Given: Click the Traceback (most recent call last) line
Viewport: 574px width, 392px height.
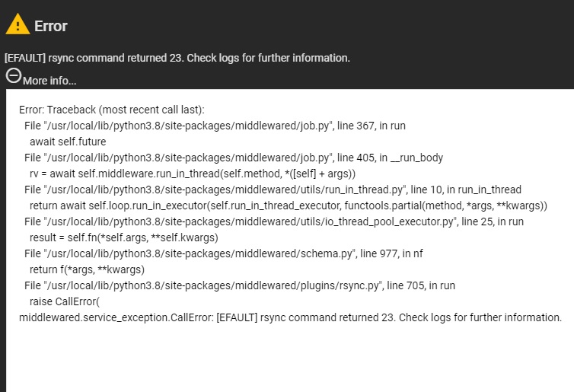Looking at the screenshot, I should click(112, 110).
